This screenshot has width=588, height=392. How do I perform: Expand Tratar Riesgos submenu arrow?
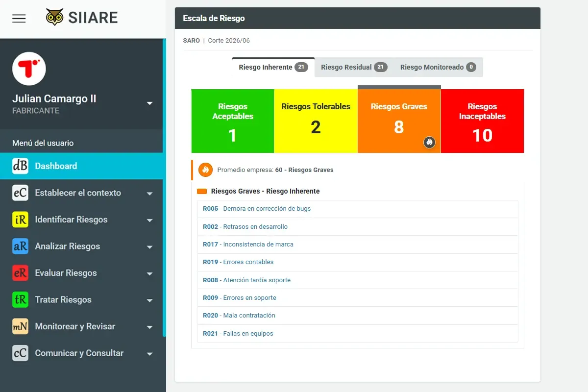point(150,300)
